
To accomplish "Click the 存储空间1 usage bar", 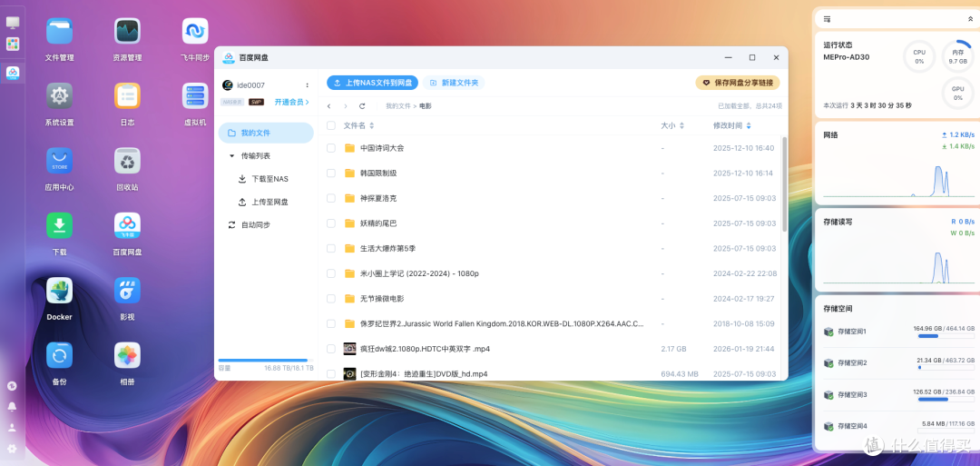I will (946, 336).
